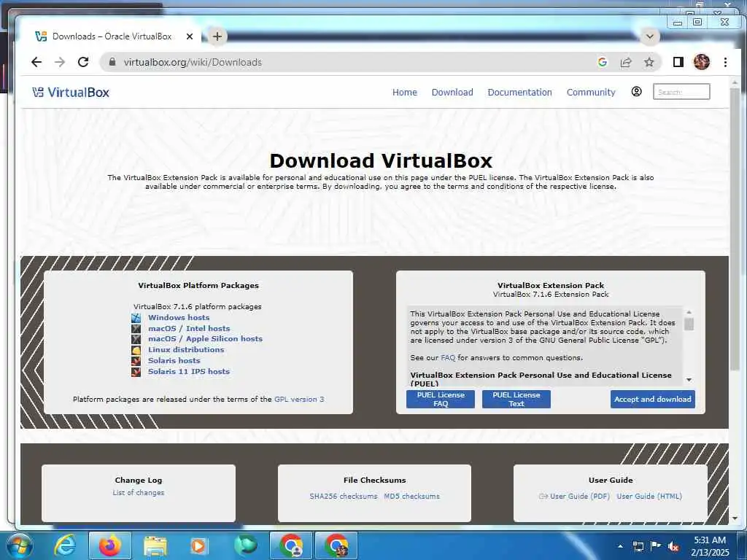Click the page vertical scrollbar thumb
Screen dimensions: 747x560
[x=735, y=228]
